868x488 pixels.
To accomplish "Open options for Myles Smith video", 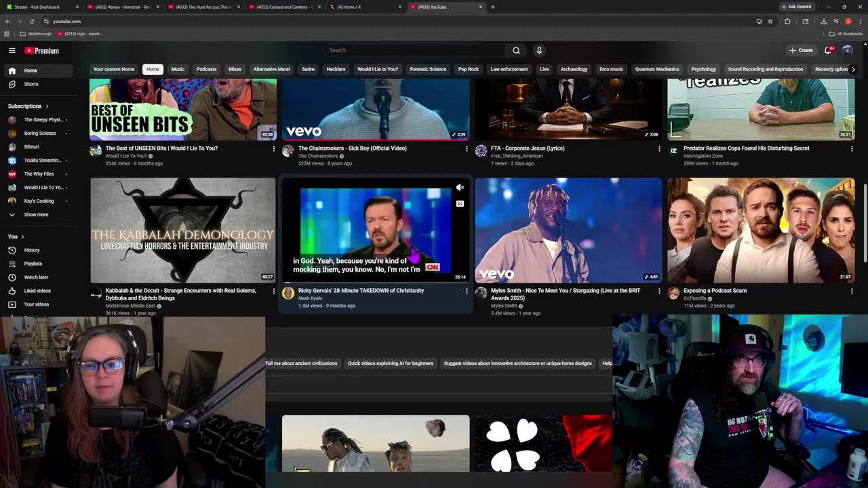I will (x=659, y=291).
